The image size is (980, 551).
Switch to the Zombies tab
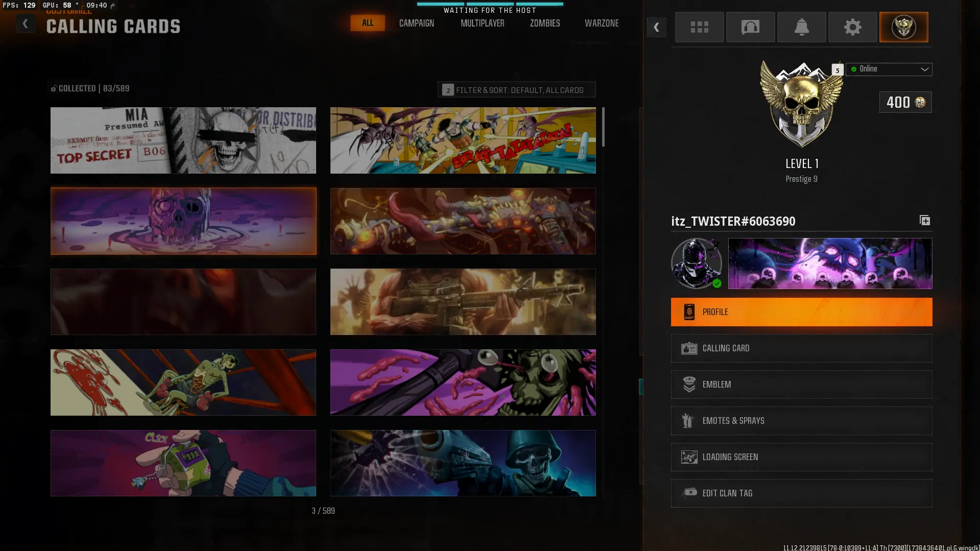[545, 23]
